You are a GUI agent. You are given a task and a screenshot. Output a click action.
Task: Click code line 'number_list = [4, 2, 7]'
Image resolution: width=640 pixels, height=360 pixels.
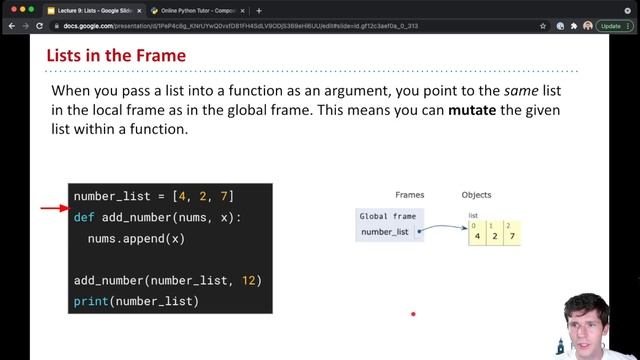(x=154, y=196)
